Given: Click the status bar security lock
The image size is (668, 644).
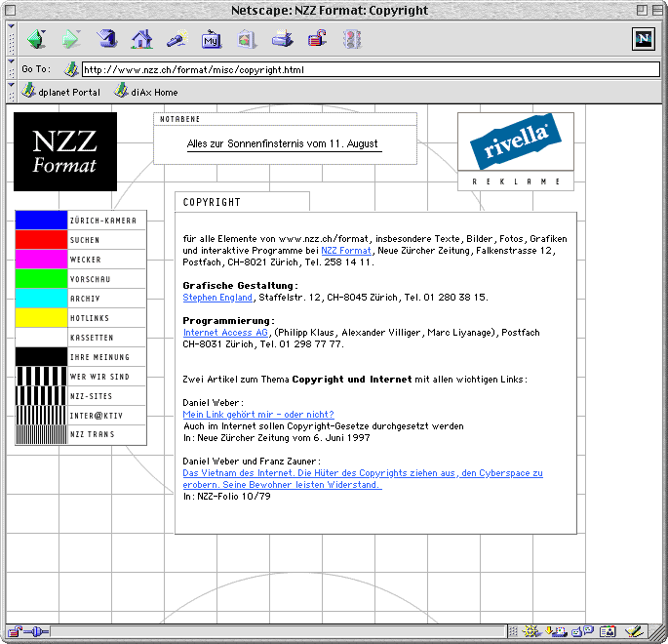Looking at the screenshot, I should click(15, 631).
